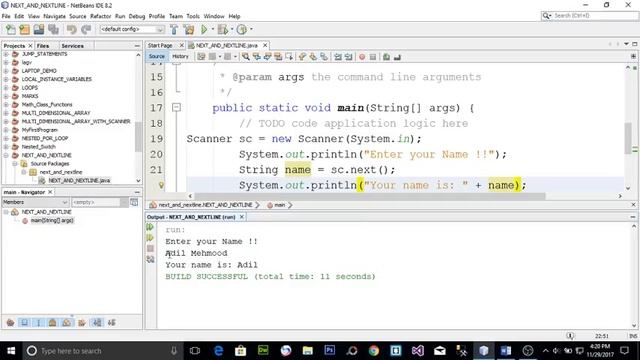
Task: Run the project with green play button
Action: pyautogui.click(x=204, y=29)
